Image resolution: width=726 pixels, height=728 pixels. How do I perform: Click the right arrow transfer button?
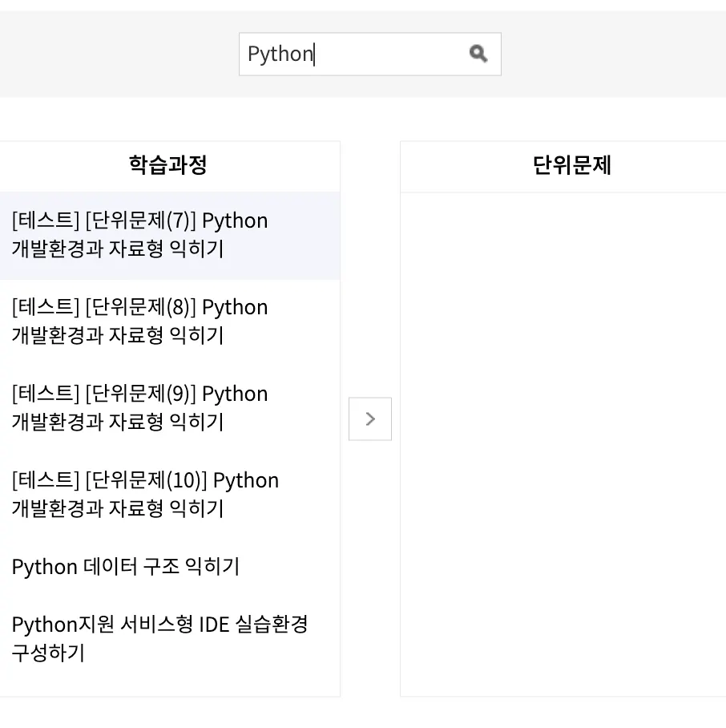coord(370,419)
